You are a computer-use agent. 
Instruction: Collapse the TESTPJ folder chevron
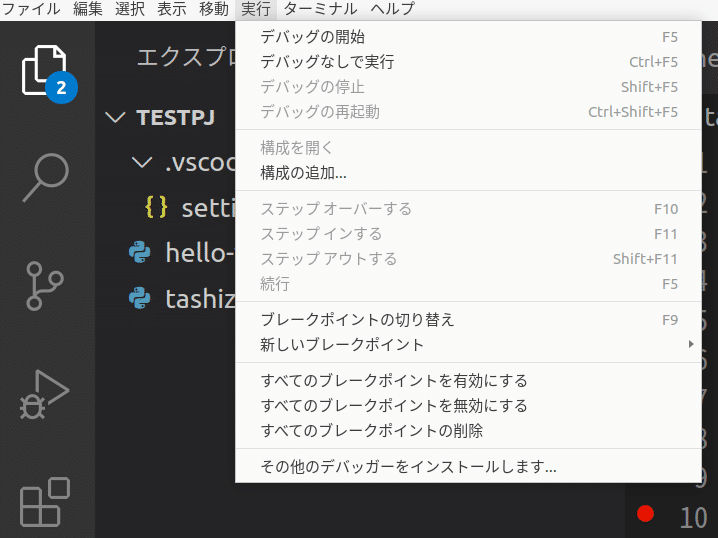click(x=115, y=117)
